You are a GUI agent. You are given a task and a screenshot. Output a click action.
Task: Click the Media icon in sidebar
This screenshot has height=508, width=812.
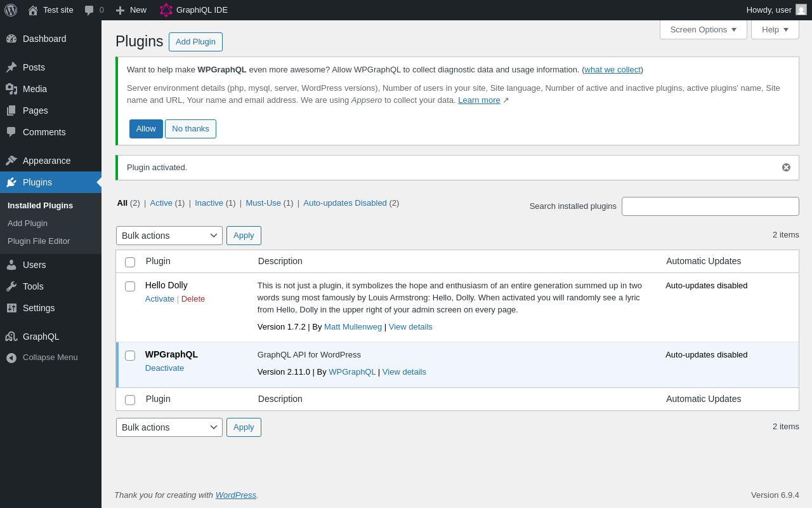11,89
